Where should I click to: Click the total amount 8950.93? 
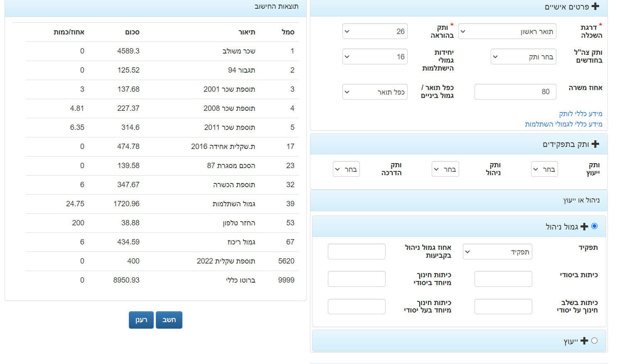tap(127, 280)
